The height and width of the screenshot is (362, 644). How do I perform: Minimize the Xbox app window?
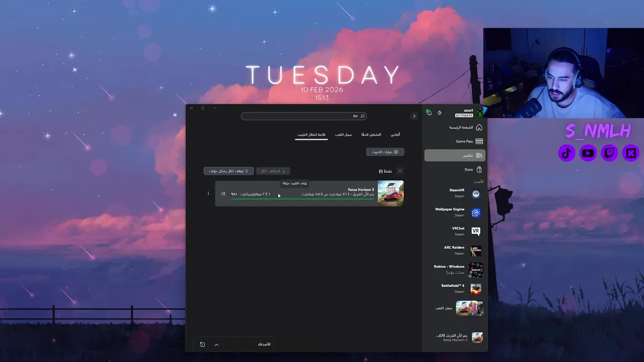[x=214, y=108]
